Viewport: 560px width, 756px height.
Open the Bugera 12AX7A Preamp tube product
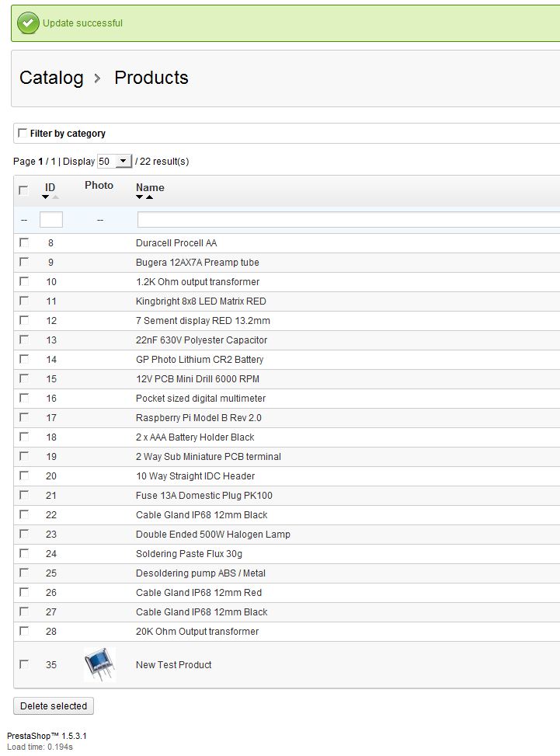pos(197,263)
